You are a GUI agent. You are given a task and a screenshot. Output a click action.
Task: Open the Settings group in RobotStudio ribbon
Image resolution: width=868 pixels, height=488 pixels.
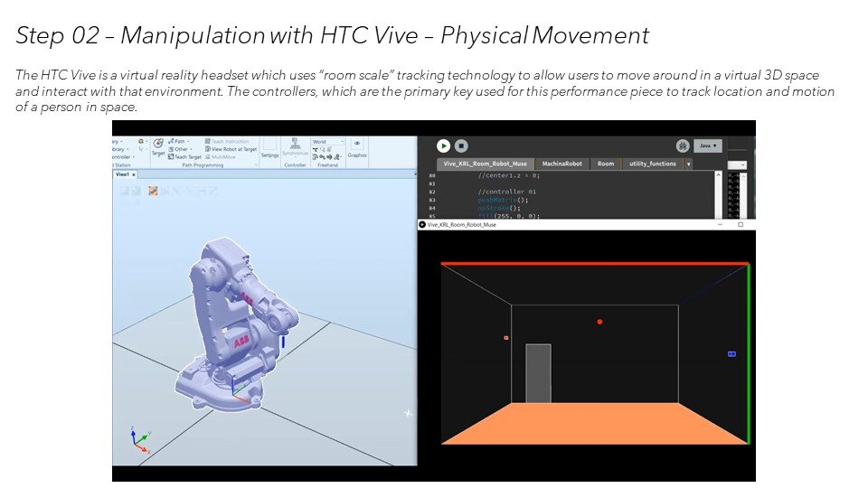[269, 148]
